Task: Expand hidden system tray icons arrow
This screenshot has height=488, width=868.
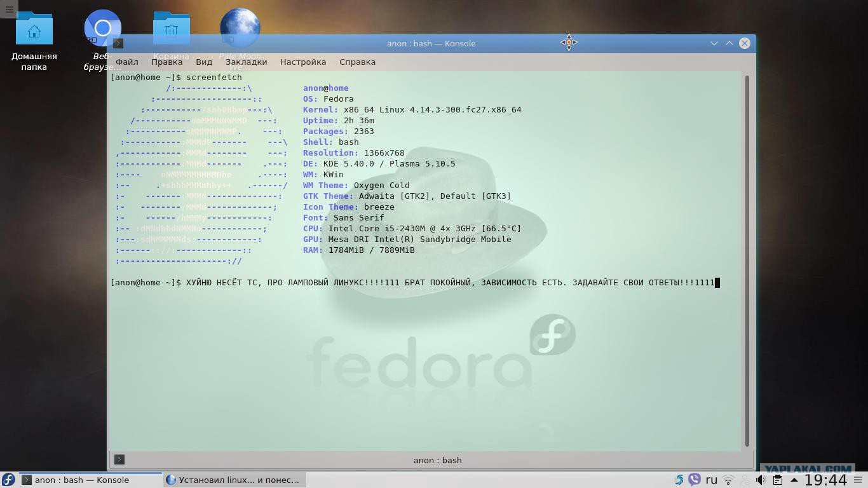Action: [x=794, y=480]
